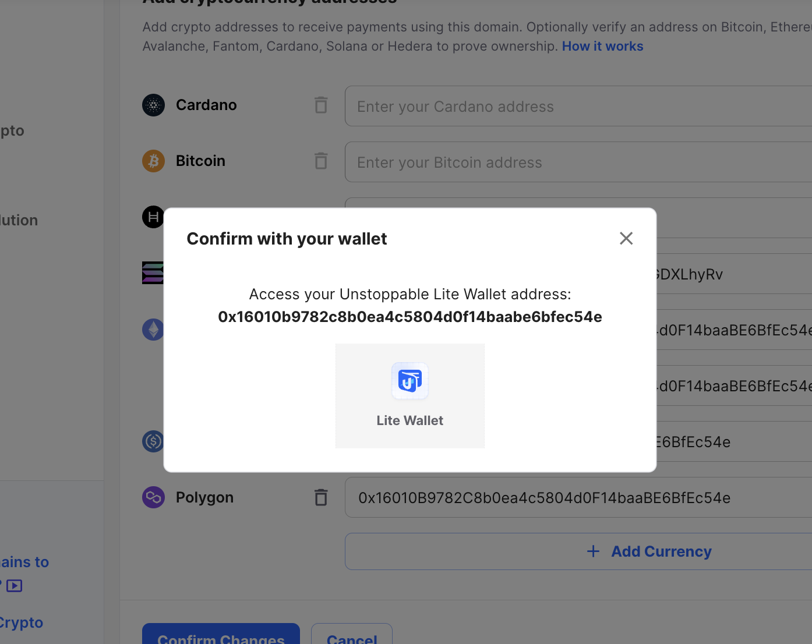The width and height of the screenshot is (812, 644).
Task: Delete the Bitcoin address using its trash icon
Action: click(320, 161)
